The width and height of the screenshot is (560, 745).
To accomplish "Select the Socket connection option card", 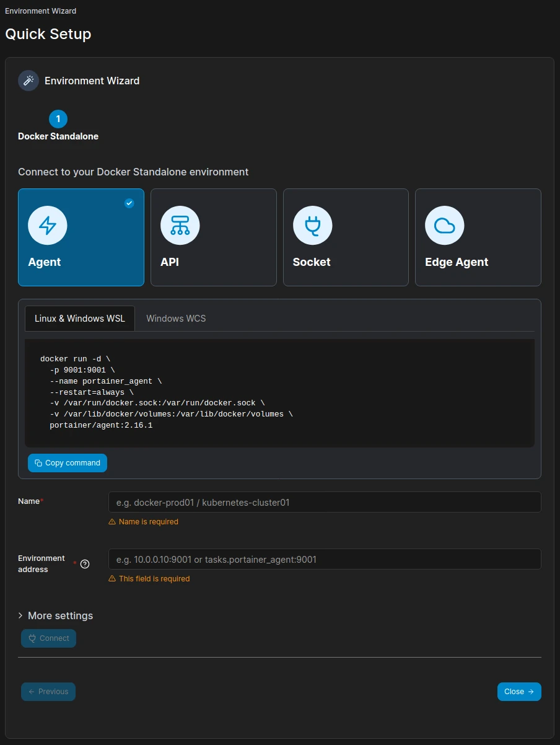I will click(x=346, y=237).
